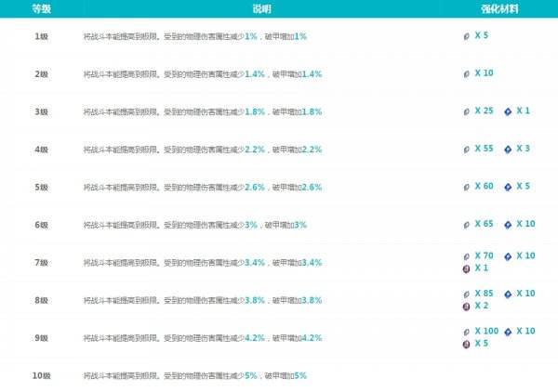Screen dimensions: 558x392
Task: Click the grey material icon beside X 65
Action: pos(467,225)
